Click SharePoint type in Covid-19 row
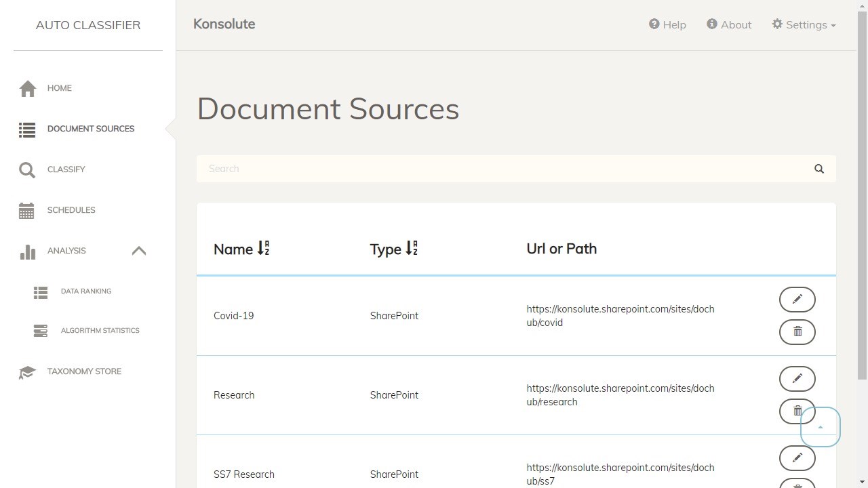 click(x=394, y=316)
